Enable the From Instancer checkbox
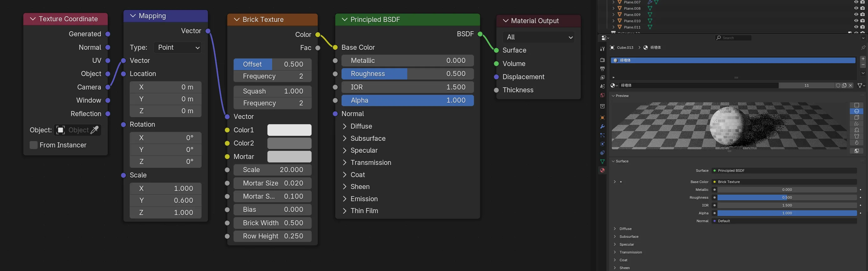This screenshot has height=271, width=868. click(33, 145)
